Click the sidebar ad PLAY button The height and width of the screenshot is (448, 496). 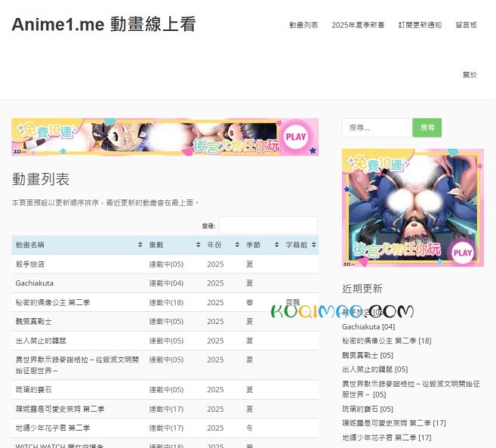463,252
